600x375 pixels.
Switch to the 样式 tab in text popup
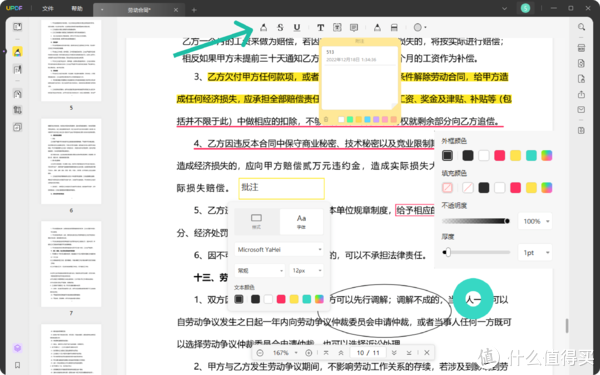(256, 221)
